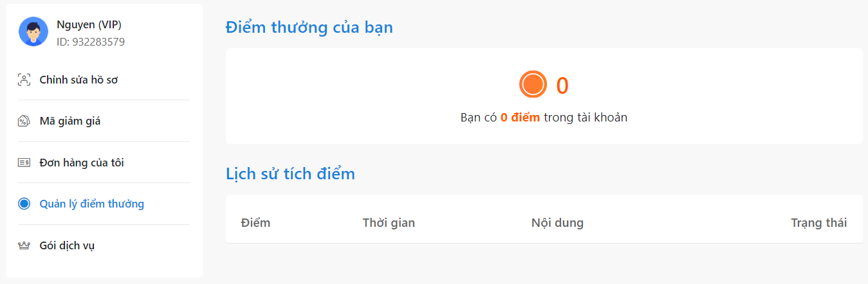Open Chỉnh sửa hồ sơ menu
868x284 pixels.
coord(78,80)
